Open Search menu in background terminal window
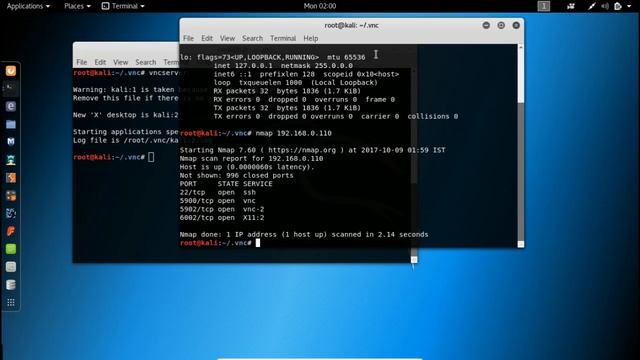This screenshot has width=640, height=360. [x=146, y=62]
